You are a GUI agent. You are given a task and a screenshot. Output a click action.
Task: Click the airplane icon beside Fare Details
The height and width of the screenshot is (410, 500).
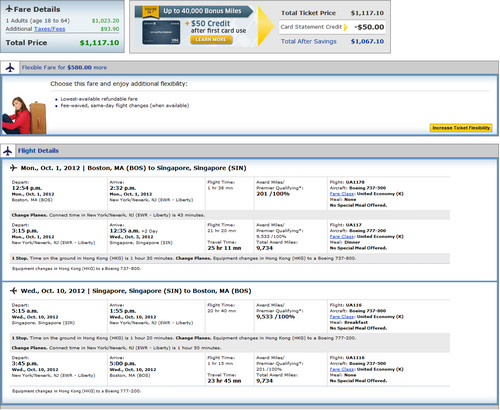click(x=9, y=9)
